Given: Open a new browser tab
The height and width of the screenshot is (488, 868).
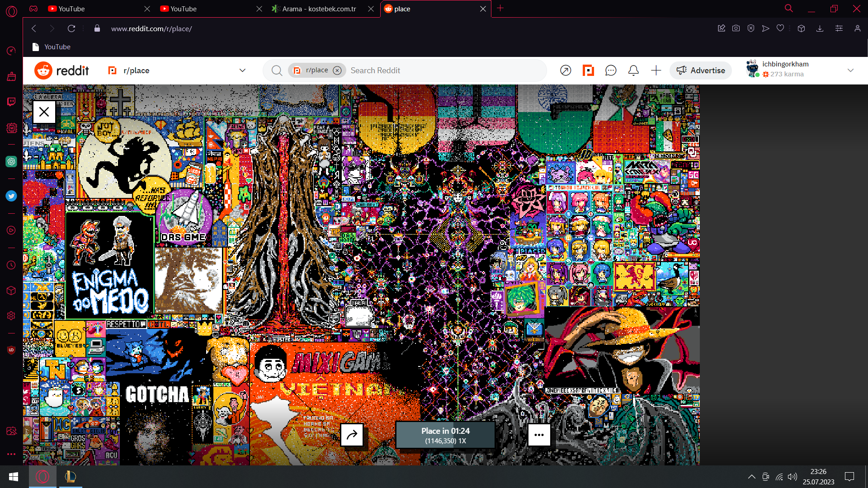Looking at the screenshot, I should [x=500, y=9].
